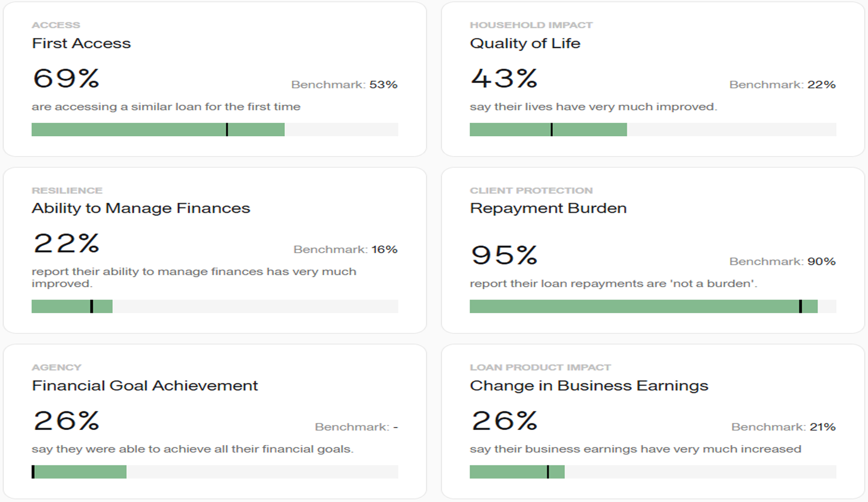This screenshot has height=502, width=868.
Task: Select the Quality of Life heading
Action: point(525,43)
